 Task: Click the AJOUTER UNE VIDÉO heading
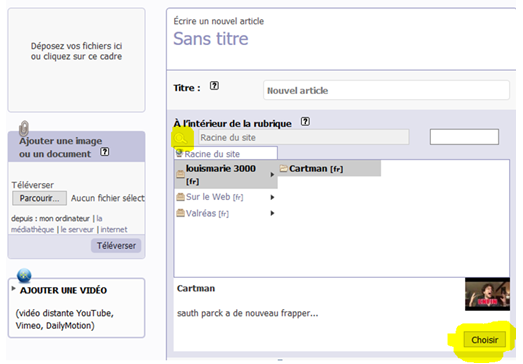click(63, 290)
